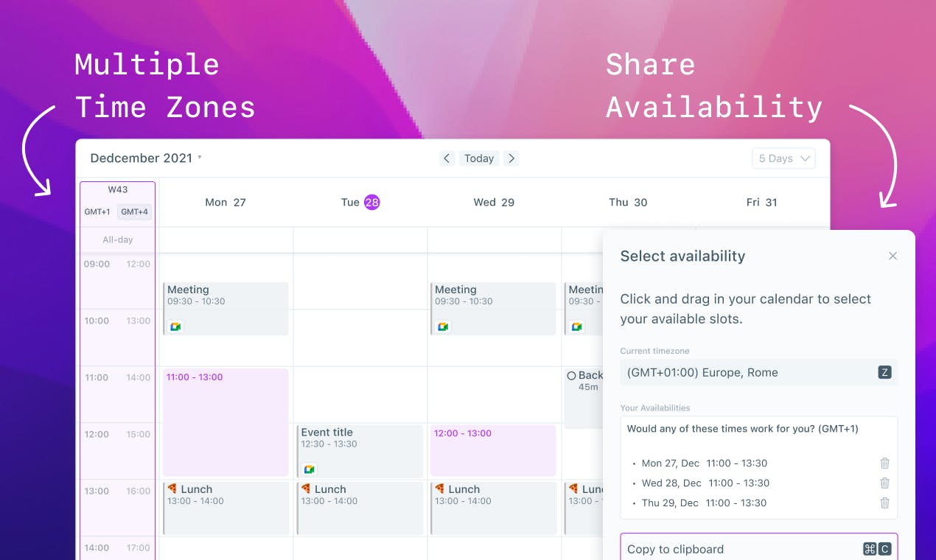Open the Current timezone field Europe, Rome
Screen dimensions: 936x560
pyautogui.click(x=759, y=372)
